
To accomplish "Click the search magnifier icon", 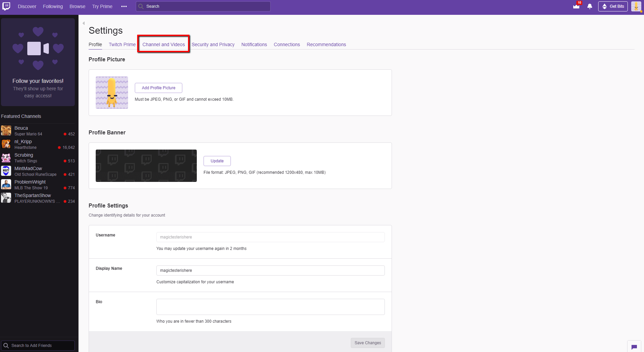I will tap(140, 6).
